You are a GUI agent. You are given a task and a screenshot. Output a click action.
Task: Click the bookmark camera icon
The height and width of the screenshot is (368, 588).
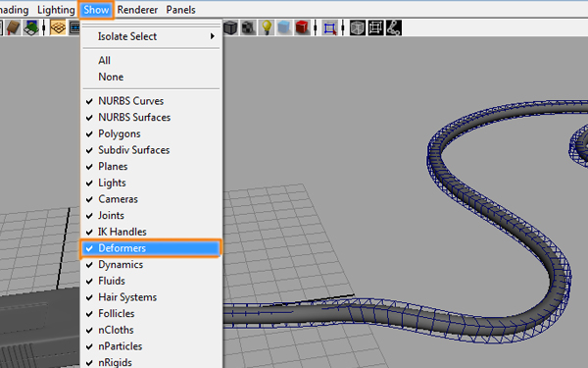point(14,27)
